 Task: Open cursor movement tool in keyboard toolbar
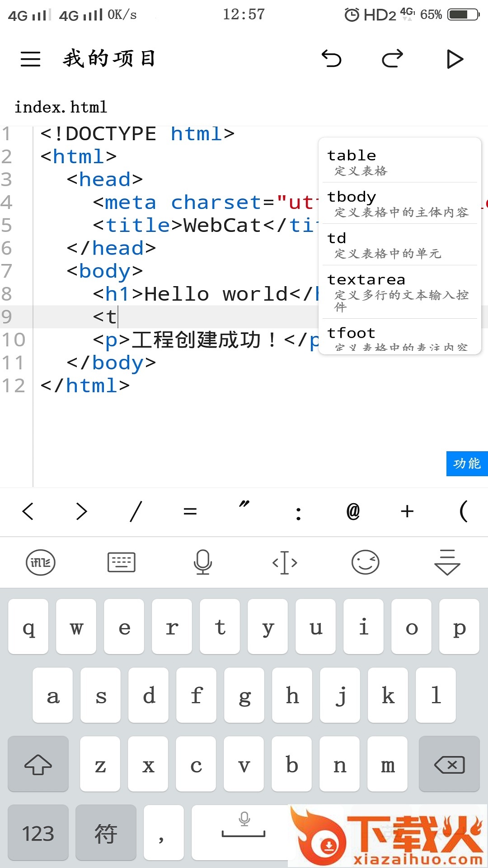285,563
